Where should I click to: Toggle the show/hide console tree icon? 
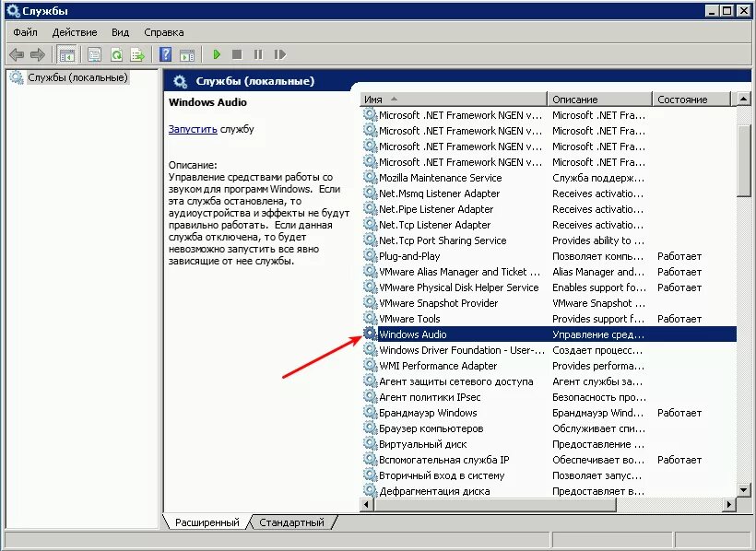coord(67,54)
